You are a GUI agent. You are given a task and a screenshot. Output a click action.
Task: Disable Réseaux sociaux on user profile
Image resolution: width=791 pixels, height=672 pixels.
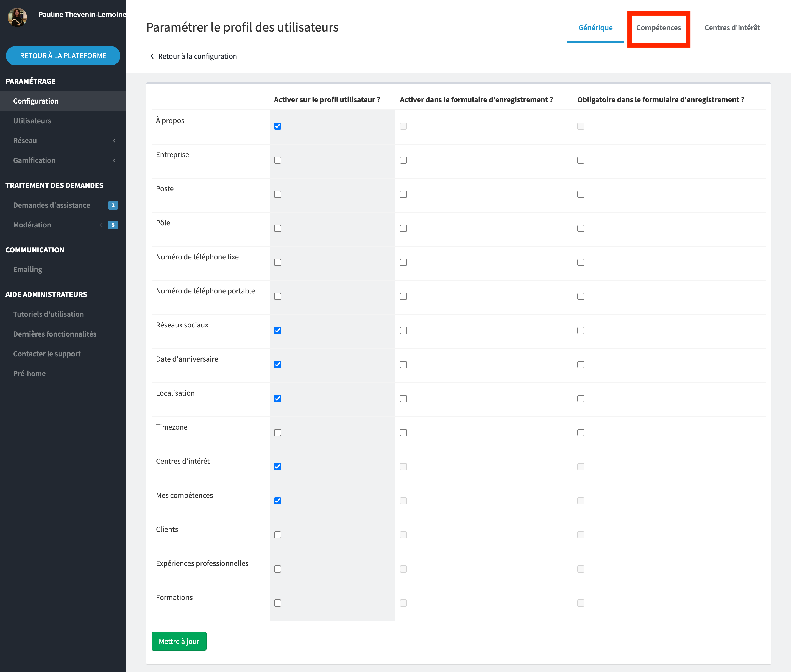click(278, 331)
